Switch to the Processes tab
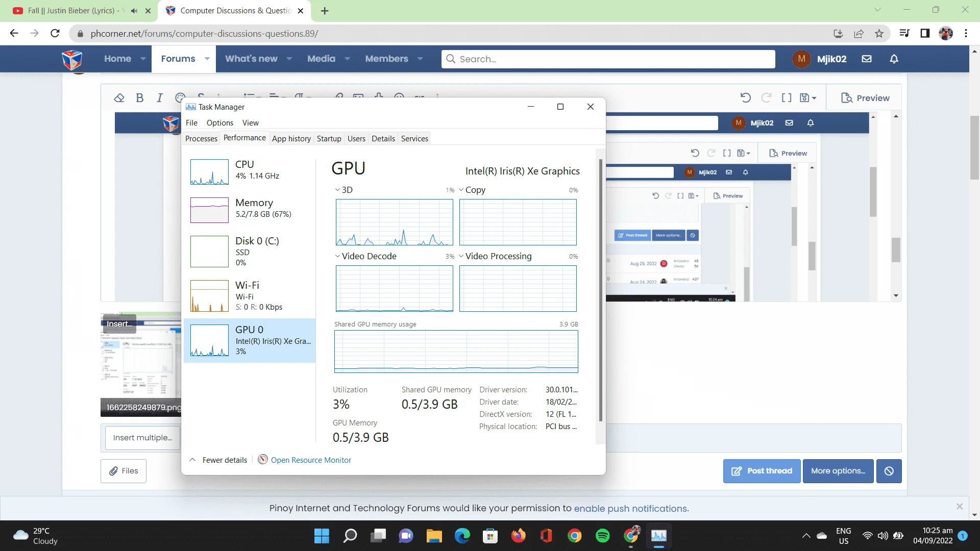 tap(201, 139)
